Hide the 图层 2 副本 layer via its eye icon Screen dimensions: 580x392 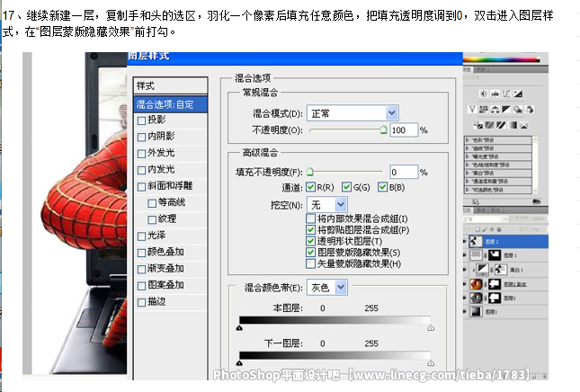pyautogui.click(x=465, y=284)
